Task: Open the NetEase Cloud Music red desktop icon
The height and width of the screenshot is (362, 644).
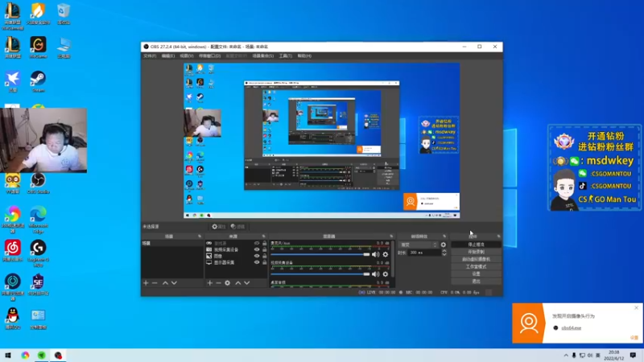Action: click(13, 250)
